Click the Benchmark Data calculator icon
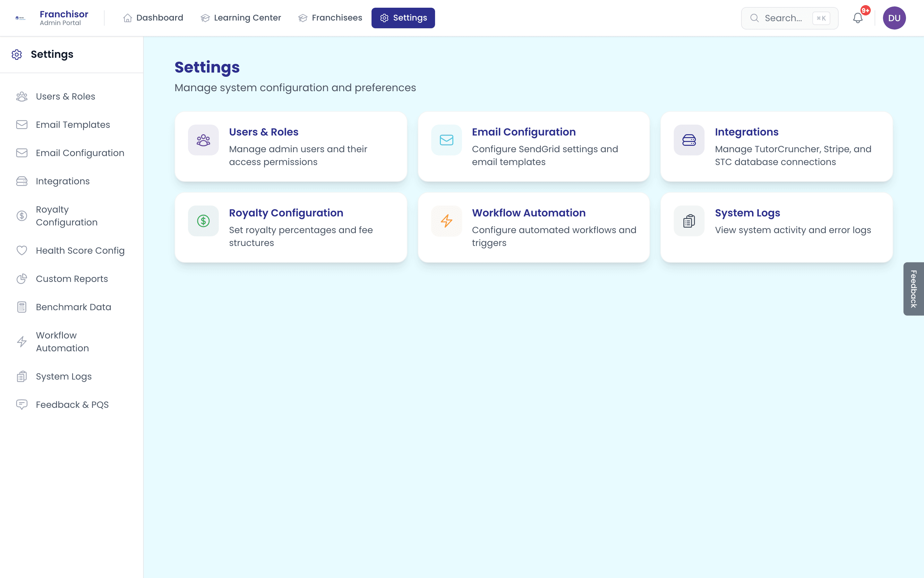Image resolution: width=924 pixels, height=578 pixels. [22, 307]
